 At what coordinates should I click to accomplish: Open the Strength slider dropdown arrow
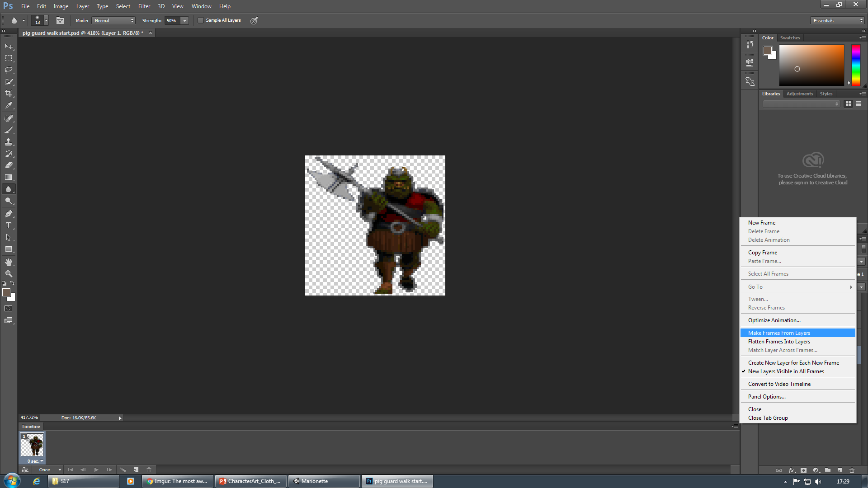click(x=184, y=20)
